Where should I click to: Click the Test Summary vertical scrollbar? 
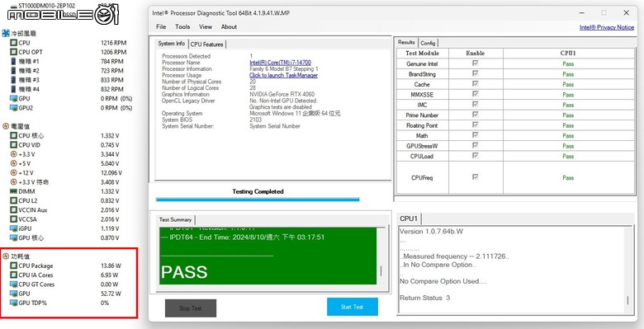click(381, 256)
